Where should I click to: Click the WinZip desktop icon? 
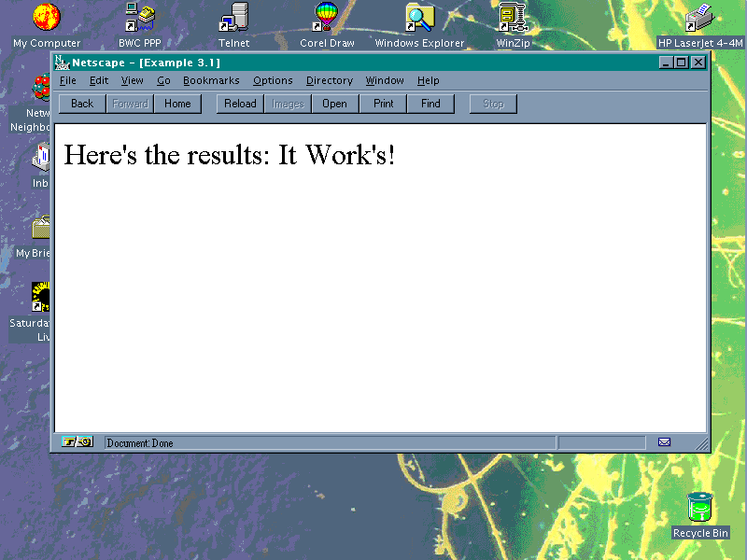coord(512,17)
